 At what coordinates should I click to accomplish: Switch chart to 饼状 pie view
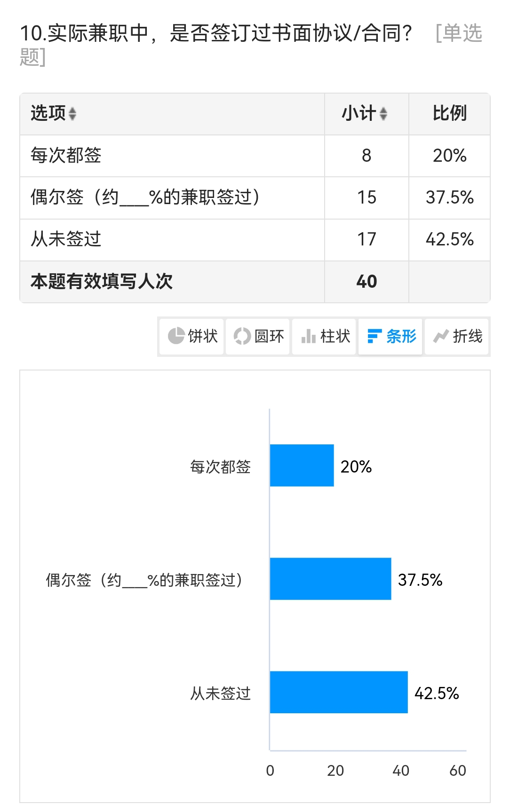pyautogui.click(x=192, y=336)
